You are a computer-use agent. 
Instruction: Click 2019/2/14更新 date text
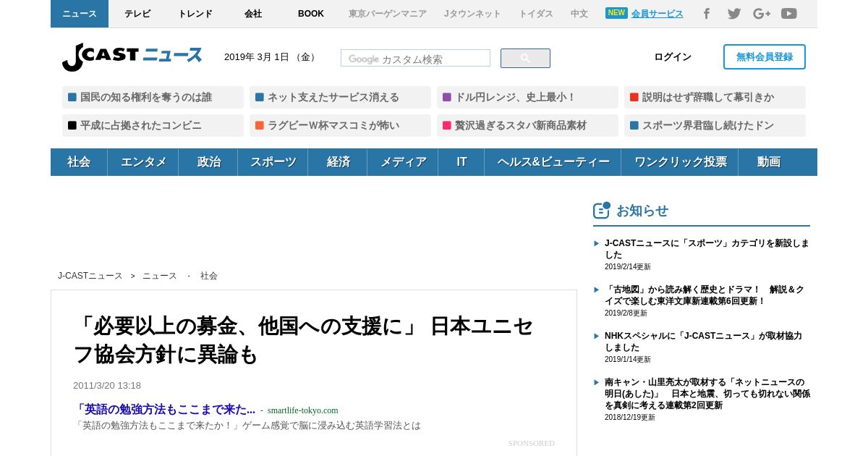click(628, 267)
